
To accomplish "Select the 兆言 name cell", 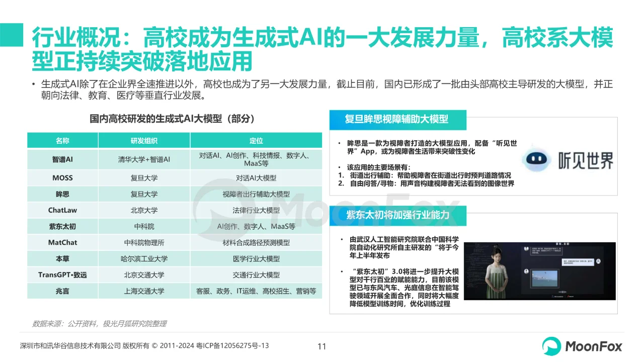I will 62,291.
